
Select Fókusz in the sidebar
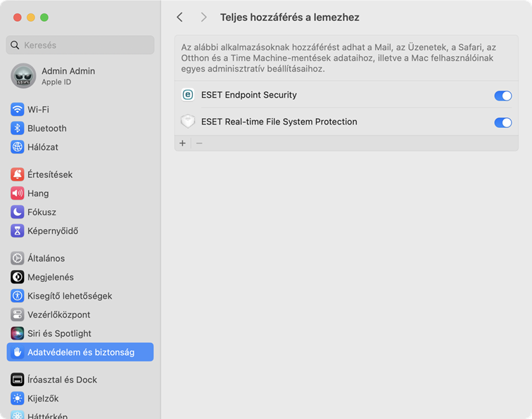[80, 212]
